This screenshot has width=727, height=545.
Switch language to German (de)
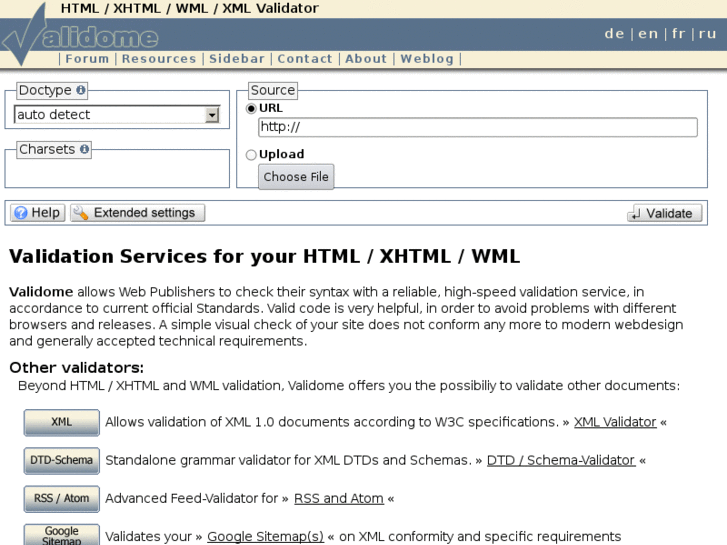[614, 33]
